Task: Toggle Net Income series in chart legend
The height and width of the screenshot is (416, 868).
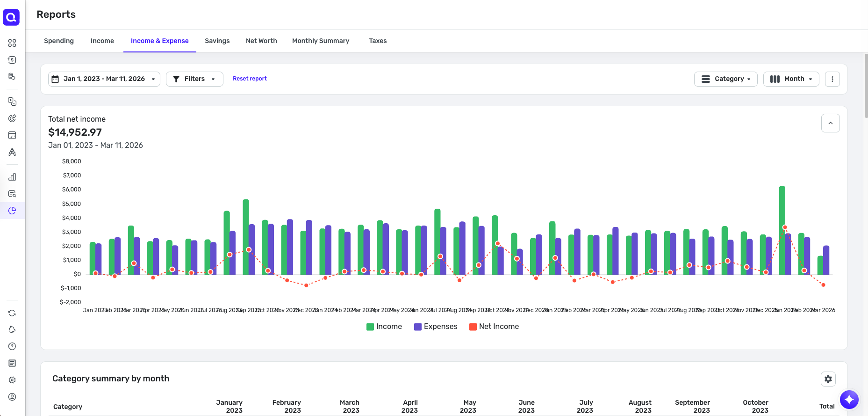Action: coord(494,327)
